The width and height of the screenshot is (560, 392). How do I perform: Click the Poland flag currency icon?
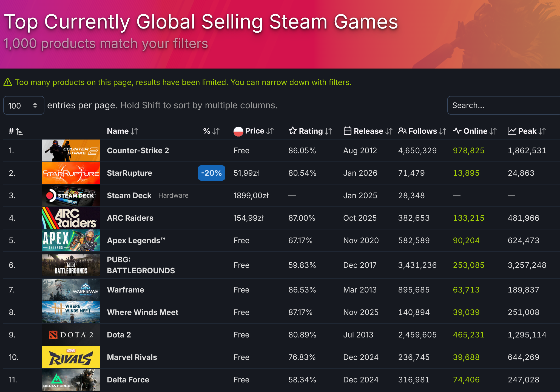238,131
